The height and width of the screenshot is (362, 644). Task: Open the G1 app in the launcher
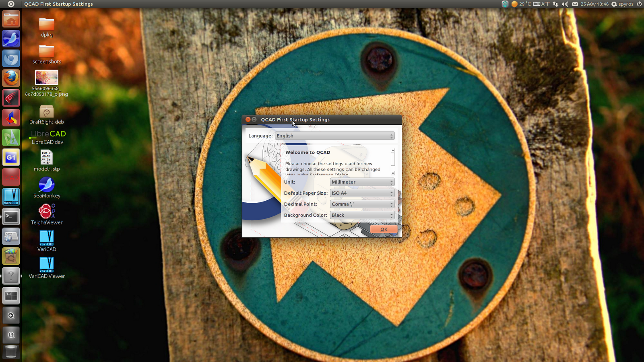(11, 157)
